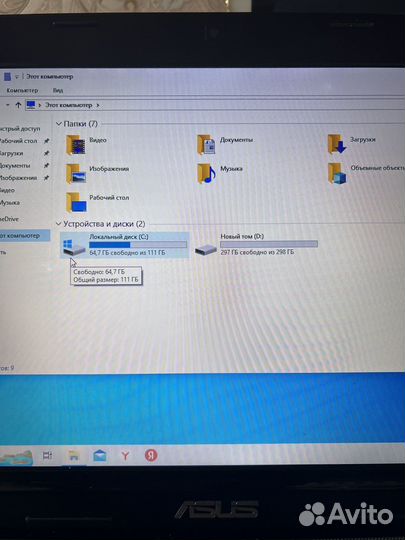This screenshot has width=405, height=540.
Task: Open the Вид ribbon tab
Action: click(58, 91)
